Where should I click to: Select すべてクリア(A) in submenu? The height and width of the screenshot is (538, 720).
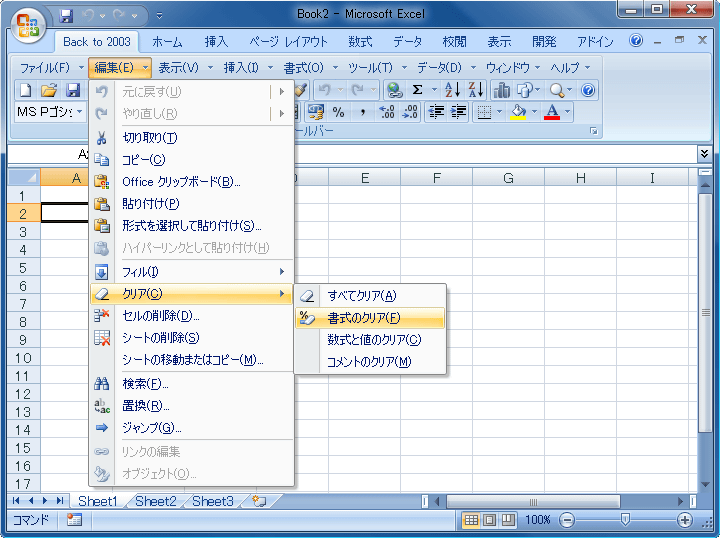(370, 296)
